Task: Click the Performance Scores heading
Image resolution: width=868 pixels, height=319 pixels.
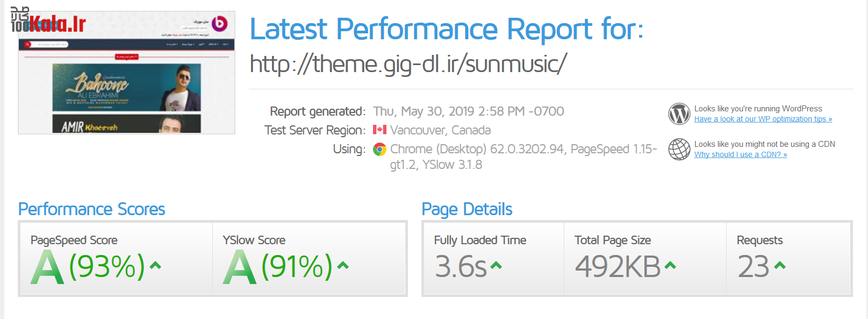Action: [91, 209]
